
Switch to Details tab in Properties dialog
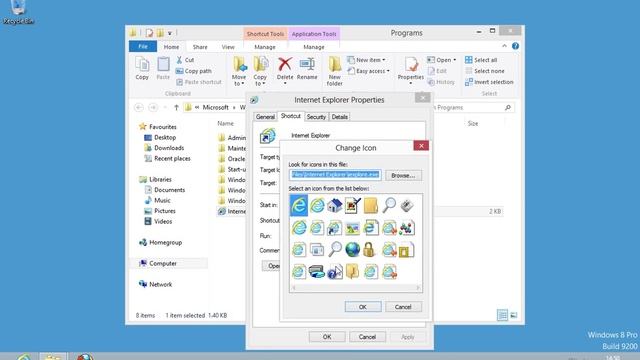pos(340,117)
